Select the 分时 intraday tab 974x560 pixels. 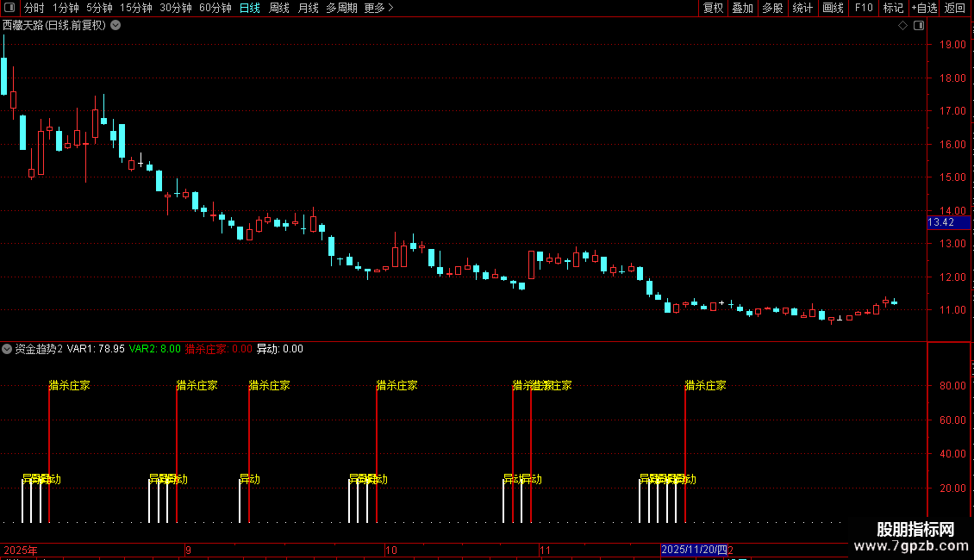point(34,8)
